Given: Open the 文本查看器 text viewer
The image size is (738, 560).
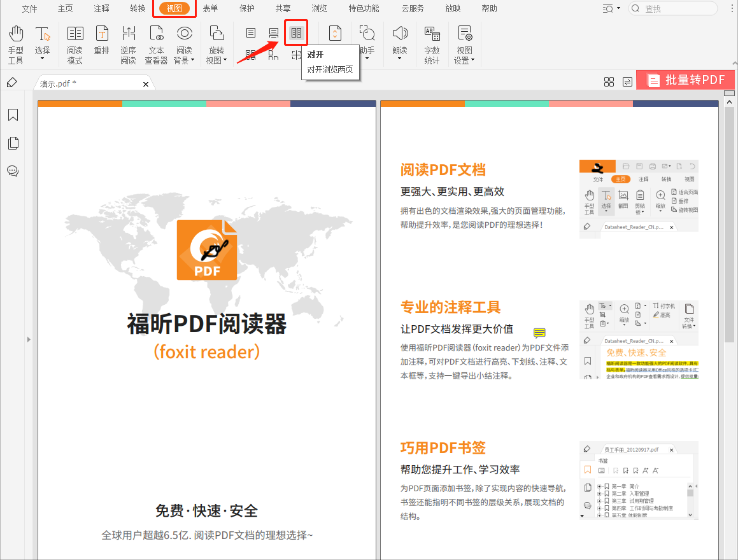Looking at the screenshot, I should (x=156, y=42).
